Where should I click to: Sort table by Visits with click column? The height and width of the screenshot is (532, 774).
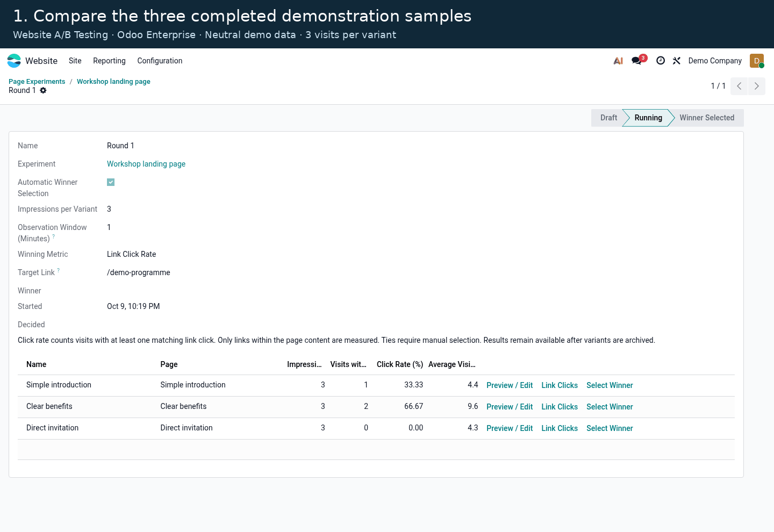348,364
